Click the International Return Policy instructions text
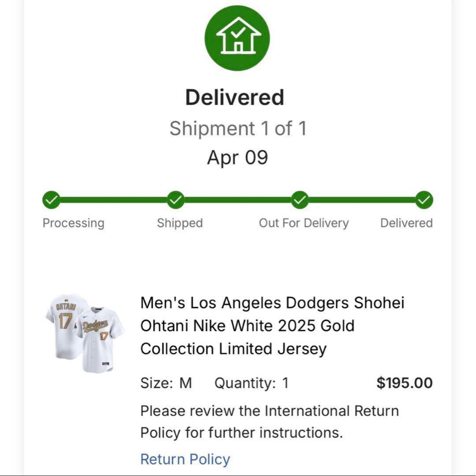The width and height of the screenshot is (476, 476). coord(269,421)
